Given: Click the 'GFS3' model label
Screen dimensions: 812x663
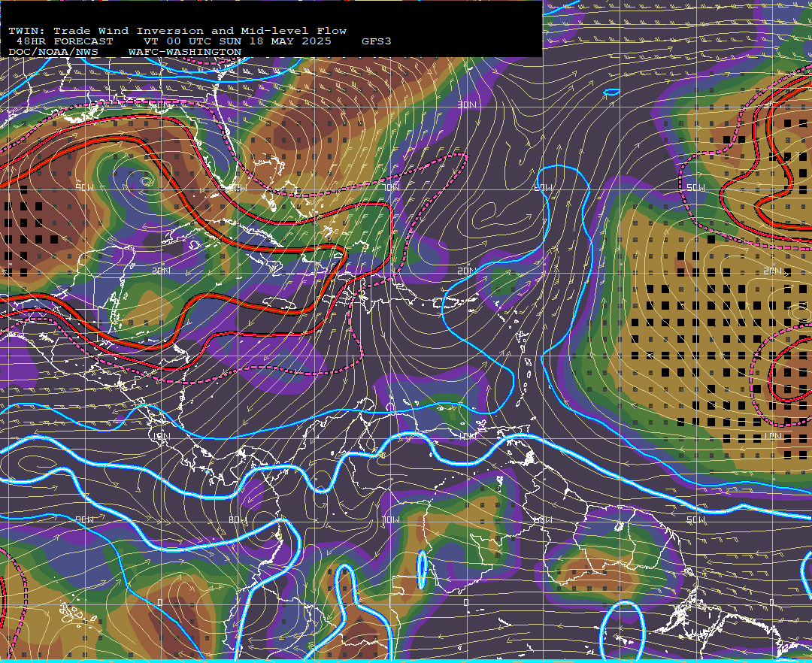Looking at the screenshot, I should click(x=377, y=41).
